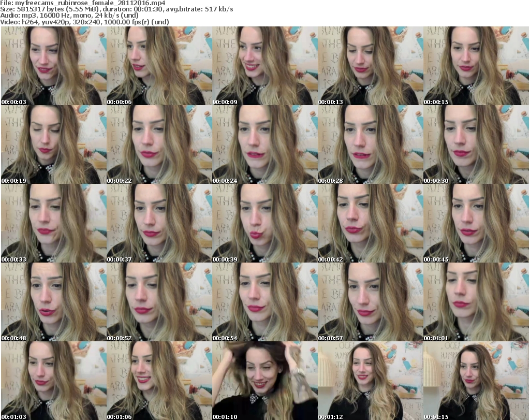Open the thumbnail frame stamped 00:00:30

point(476,144)
